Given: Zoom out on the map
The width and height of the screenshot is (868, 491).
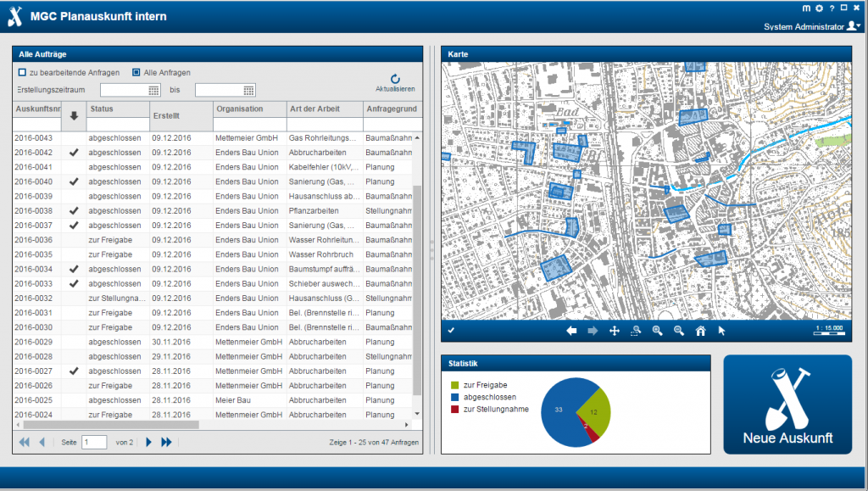Looking at the screenshot, I should pyautogui.click(x=679, y=332).
